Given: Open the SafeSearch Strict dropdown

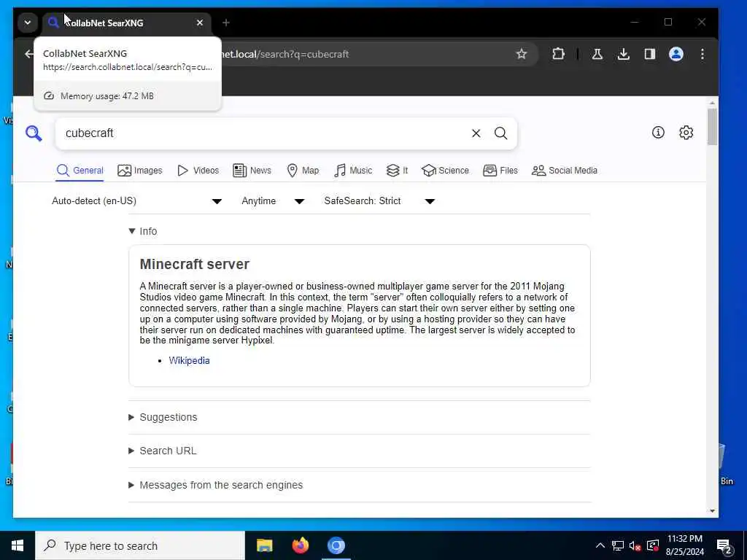Looking at the screenshot, I should (x=379, y=201).
